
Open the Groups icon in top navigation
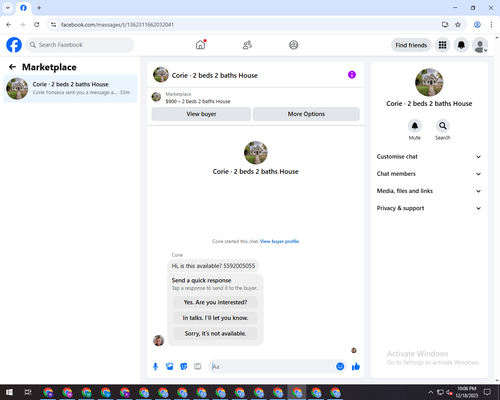pos(294,45)
